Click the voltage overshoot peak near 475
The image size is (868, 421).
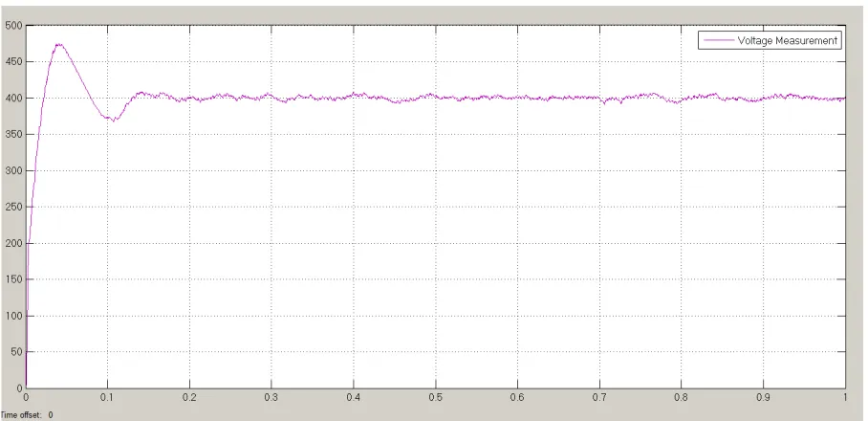58,44
